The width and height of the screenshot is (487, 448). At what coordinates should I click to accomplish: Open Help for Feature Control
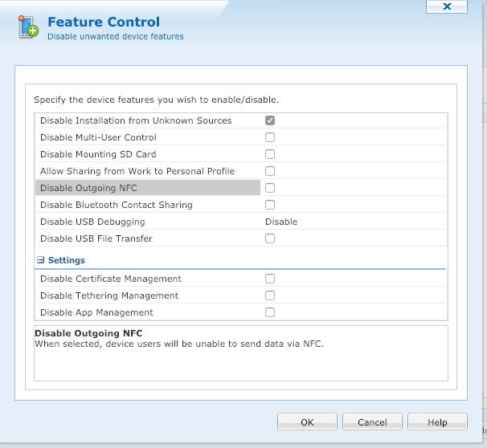pos(437,422)
